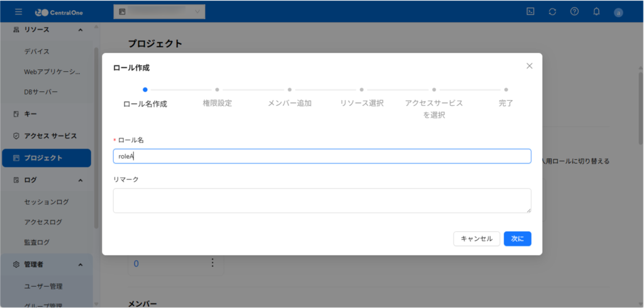Select セッションログ in the sidebar

point(46,202)
